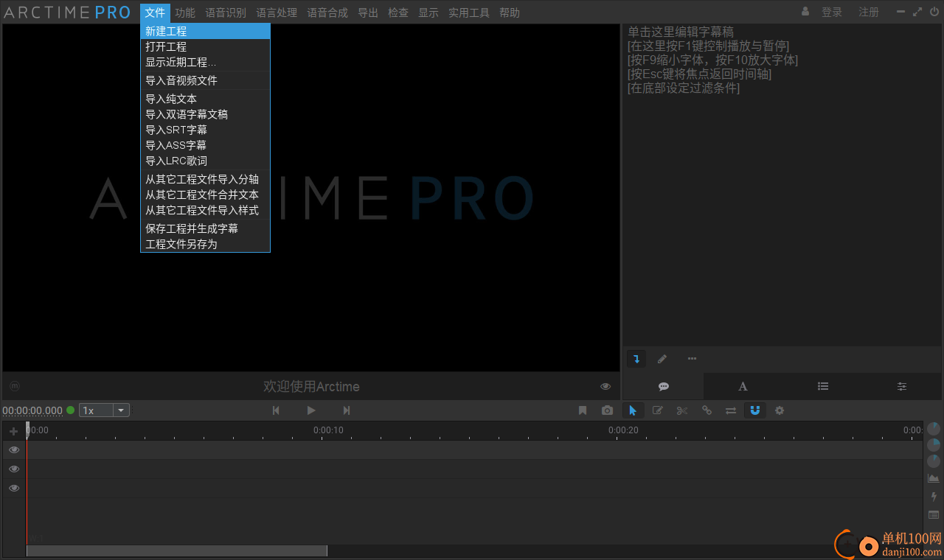Click the area chart waveform icon

coord(934,478)
